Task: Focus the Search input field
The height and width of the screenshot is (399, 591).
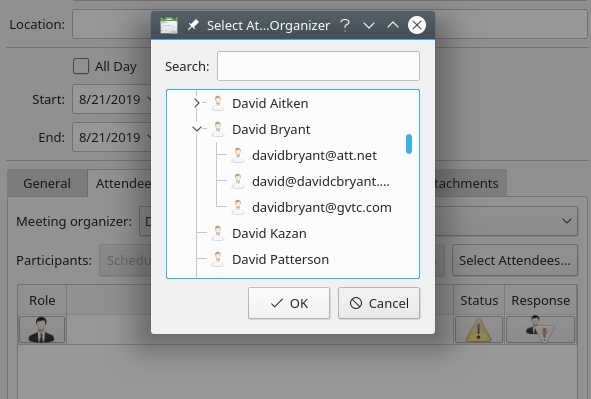Action: coord(318,66)
